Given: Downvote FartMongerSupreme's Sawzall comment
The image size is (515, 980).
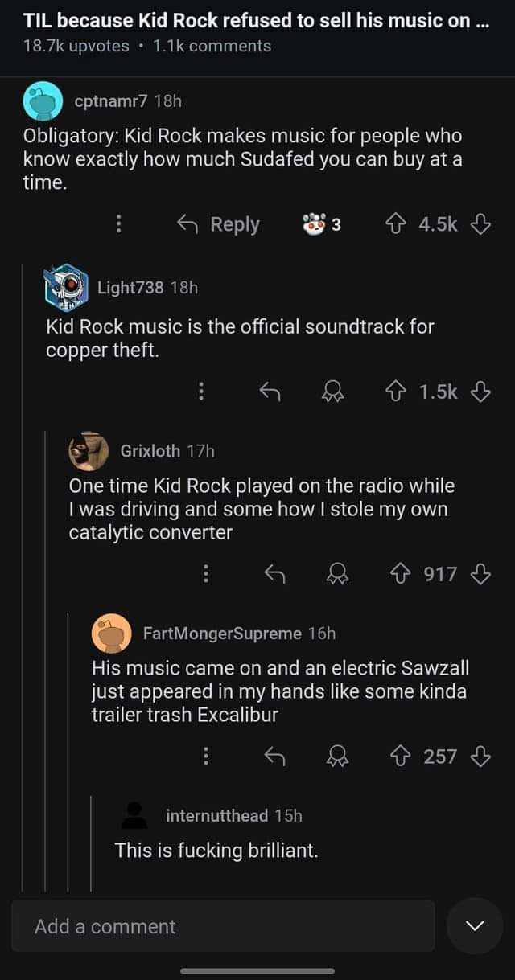Looking at the screenshot, I should [480, 757].
